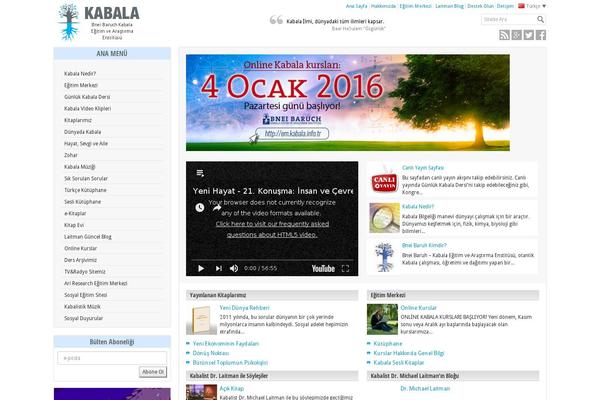
Task: Open Kabala Video Klipleri menu item
Action: click(x=87, y=108)
